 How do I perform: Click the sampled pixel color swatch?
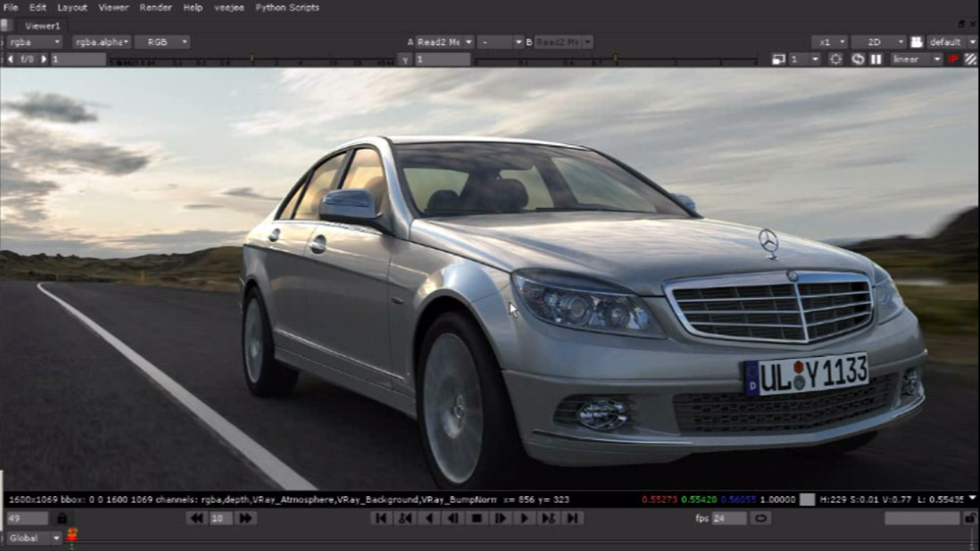[808, 500]
